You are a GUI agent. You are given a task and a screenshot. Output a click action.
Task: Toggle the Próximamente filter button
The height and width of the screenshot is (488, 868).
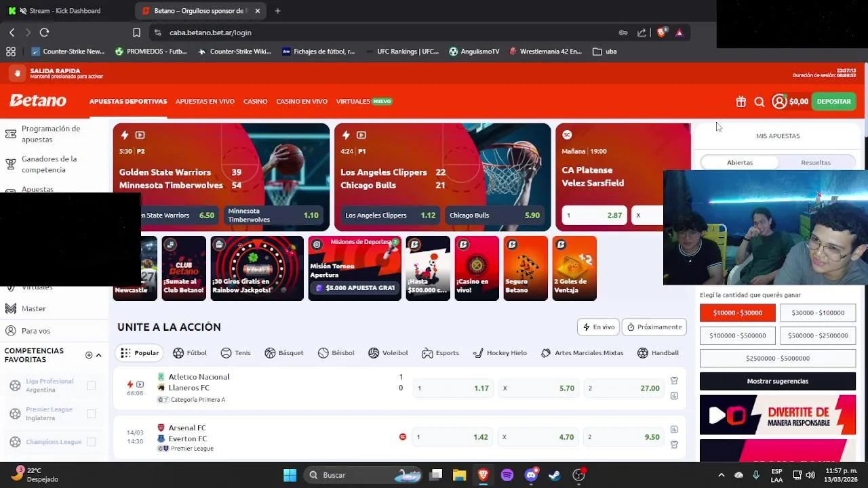[x=654, y=327]
